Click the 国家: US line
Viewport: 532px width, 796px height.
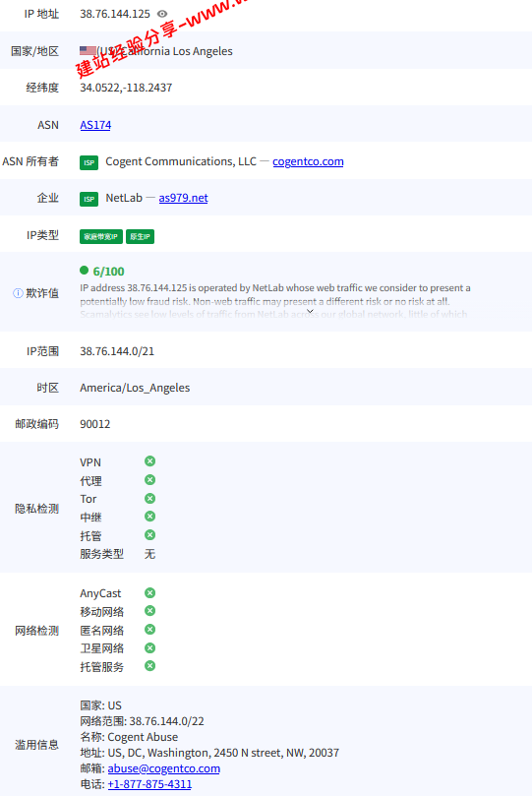100,705
